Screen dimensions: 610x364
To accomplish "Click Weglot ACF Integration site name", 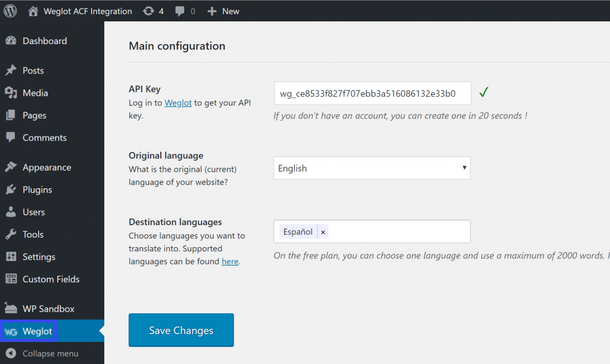I will pos(88,11).
